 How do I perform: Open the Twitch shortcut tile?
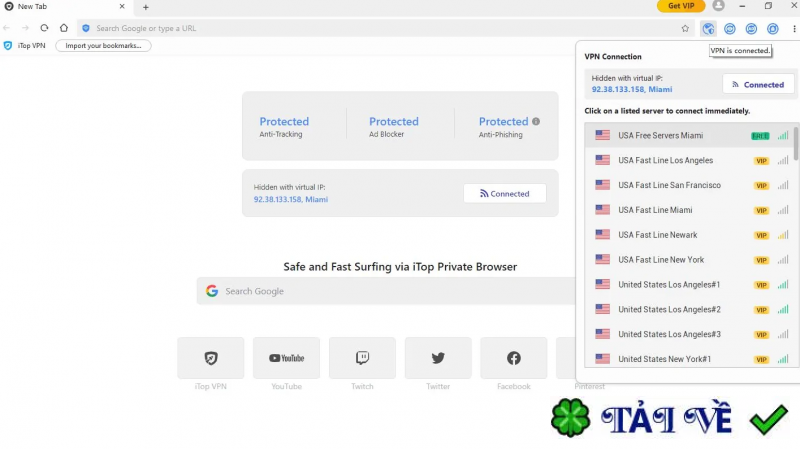362,358
